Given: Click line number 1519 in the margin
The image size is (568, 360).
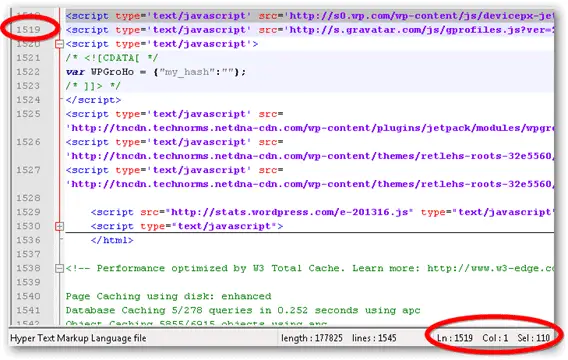Looking at the screenshot, I should click(x=28, y=30).
